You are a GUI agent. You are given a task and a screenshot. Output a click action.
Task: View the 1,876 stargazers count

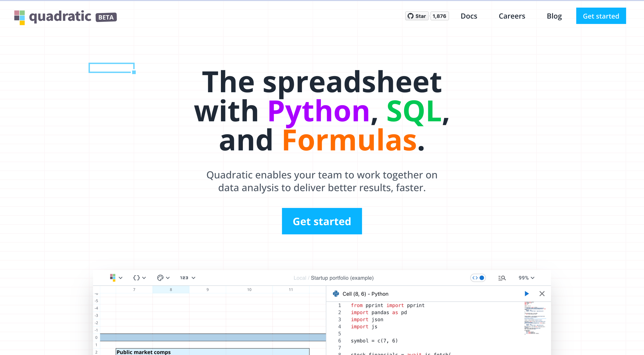pyautogui.click(x=440, y=16)
